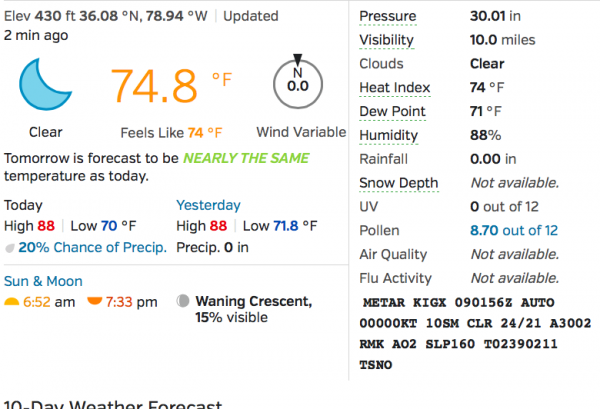Open the Sun & Moon section link
This screenshot has width=600, height=409.
43,281
